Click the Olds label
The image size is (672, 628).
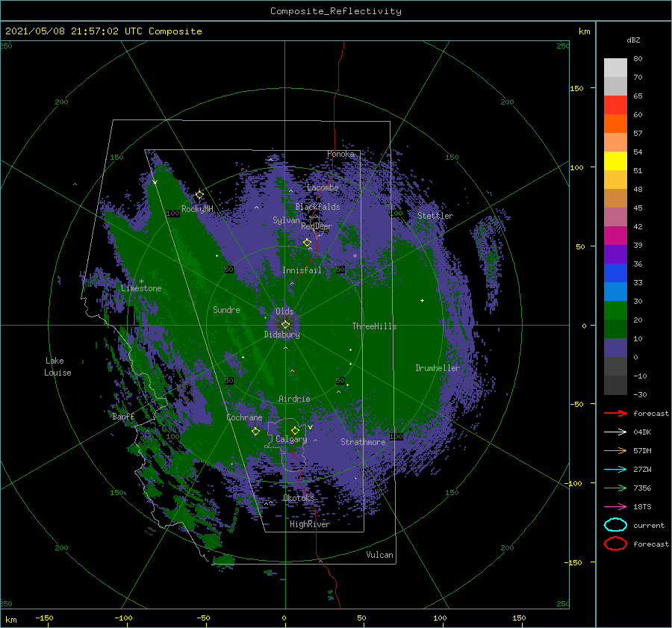284,311
